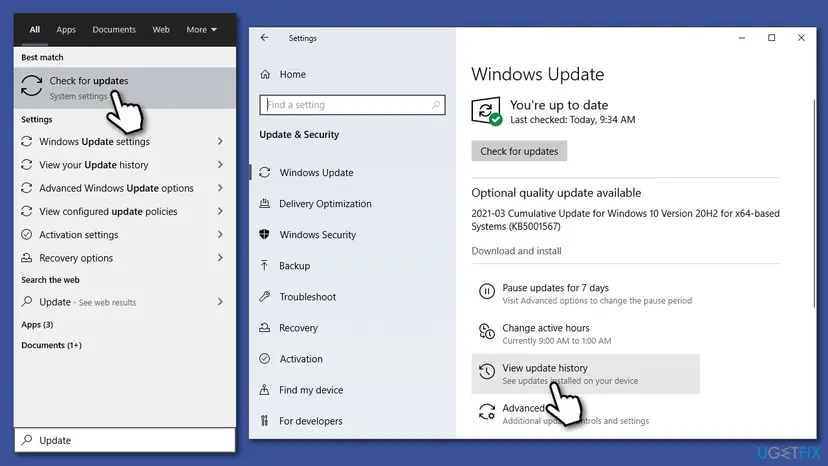Expand arrow for Recovery options result
Viewport: 828px width, 466px height.
click(x=220, y=258)
